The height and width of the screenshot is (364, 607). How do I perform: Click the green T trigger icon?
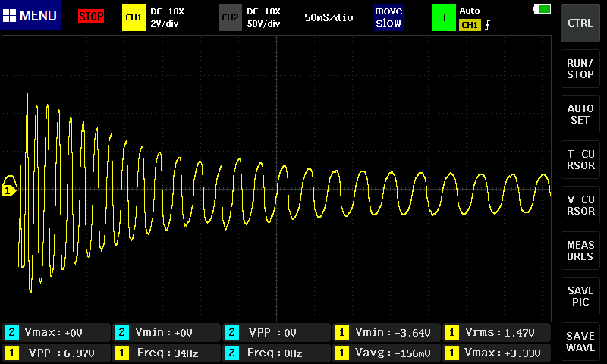pos(443,17)
